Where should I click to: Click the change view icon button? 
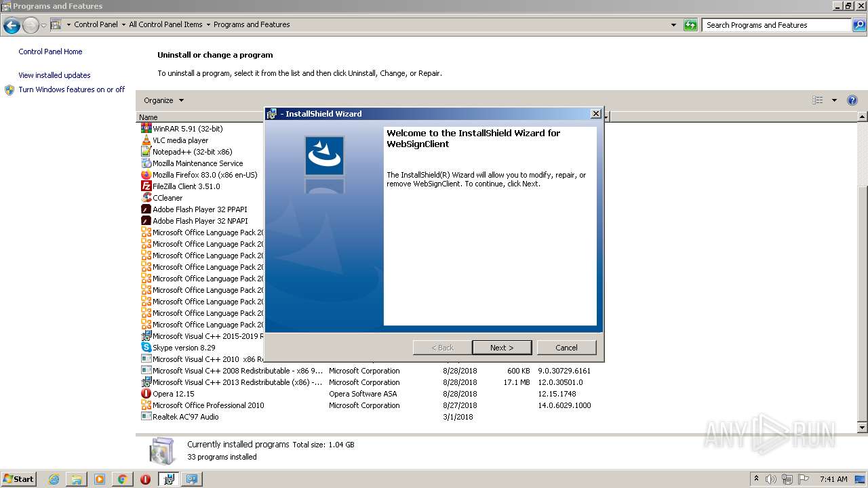coord(817,100)
